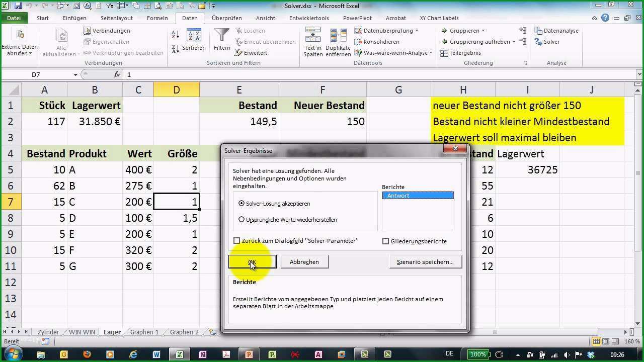Click the cell showing 36725
Screen dimensions: 644x362
[x=528, y=169]
